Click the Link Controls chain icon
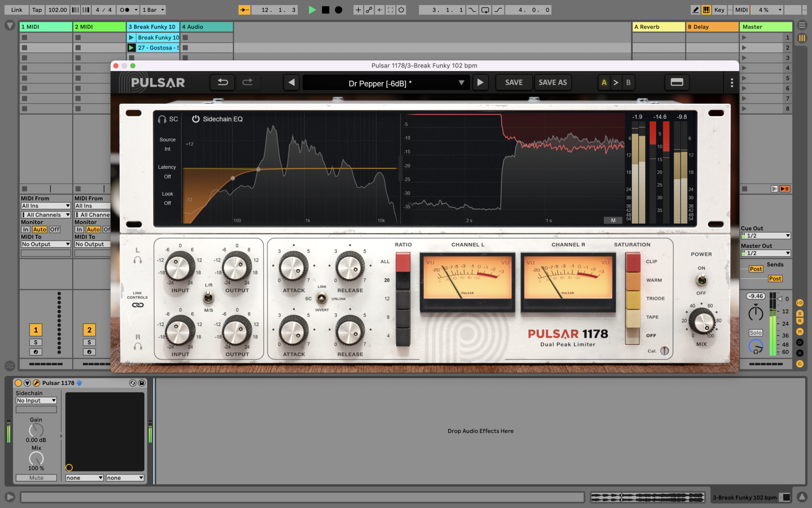Screen dimensions: 812x508 [x=138, y=305]
